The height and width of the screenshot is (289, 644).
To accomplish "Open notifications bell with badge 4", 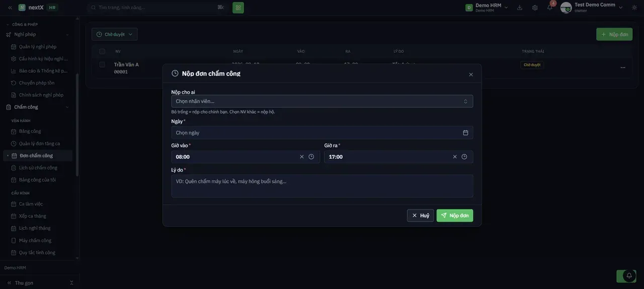I will click(x=550, y=8).
